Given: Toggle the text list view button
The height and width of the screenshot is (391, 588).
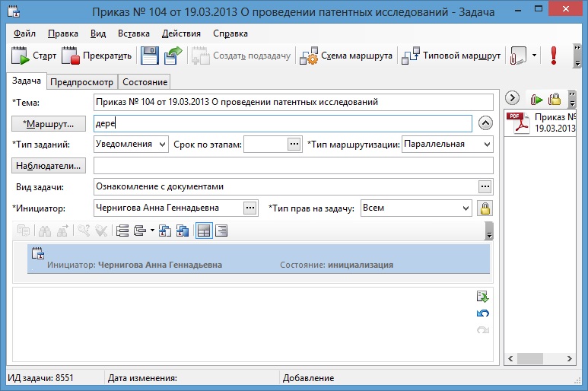Looking at the screenshot, I should pos(221,230).
